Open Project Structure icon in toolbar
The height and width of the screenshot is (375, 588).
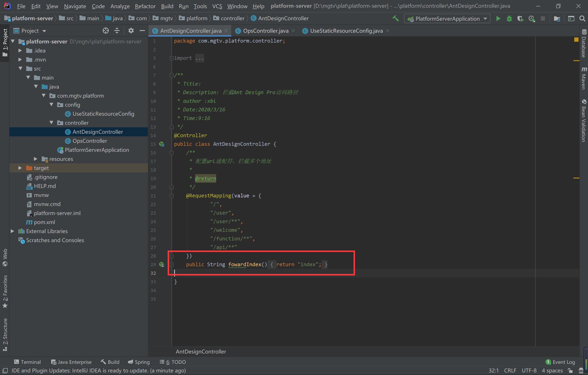[x=557, y=18]
